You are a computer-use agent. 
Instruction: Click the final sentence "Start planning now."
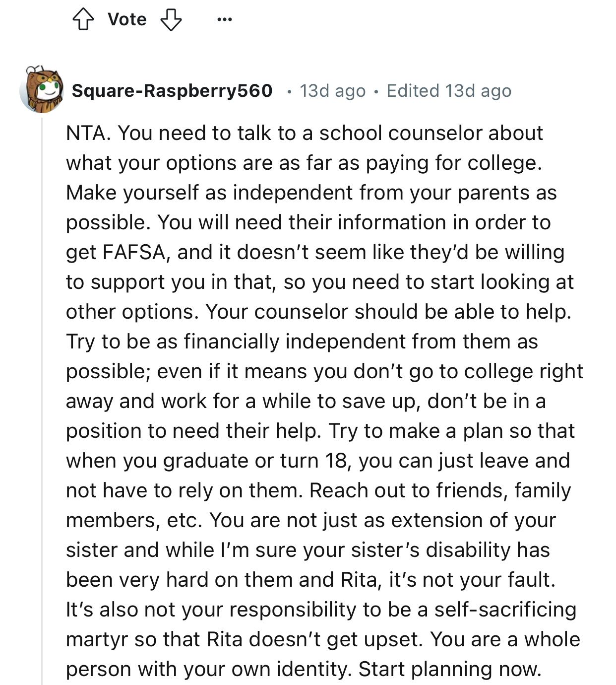449,669
